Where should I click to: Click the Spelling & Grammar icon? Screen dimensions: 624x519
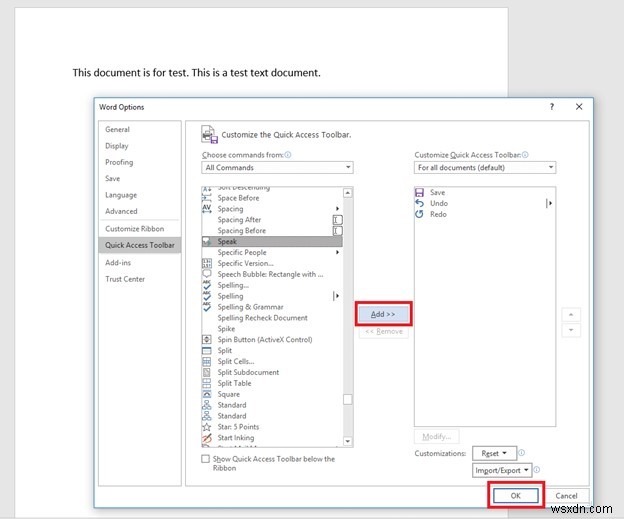coord(207,306)
